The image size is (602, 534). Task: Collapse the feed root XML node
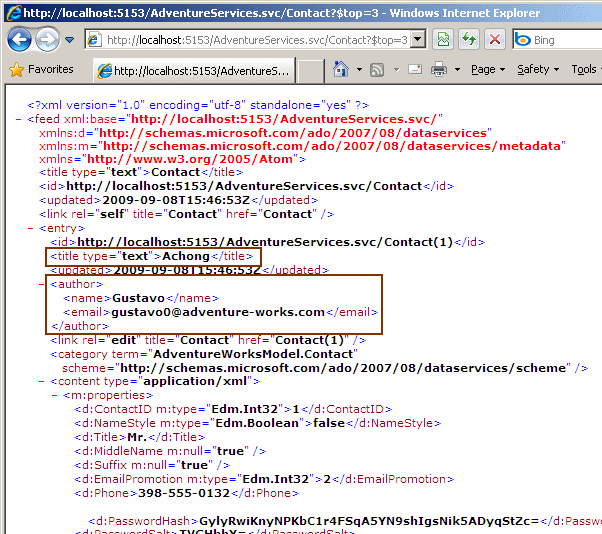[19, 119]
